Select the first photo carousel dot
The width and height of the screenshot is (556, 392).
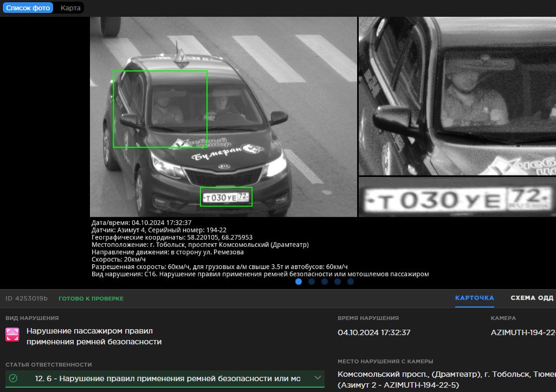(299, 282)
